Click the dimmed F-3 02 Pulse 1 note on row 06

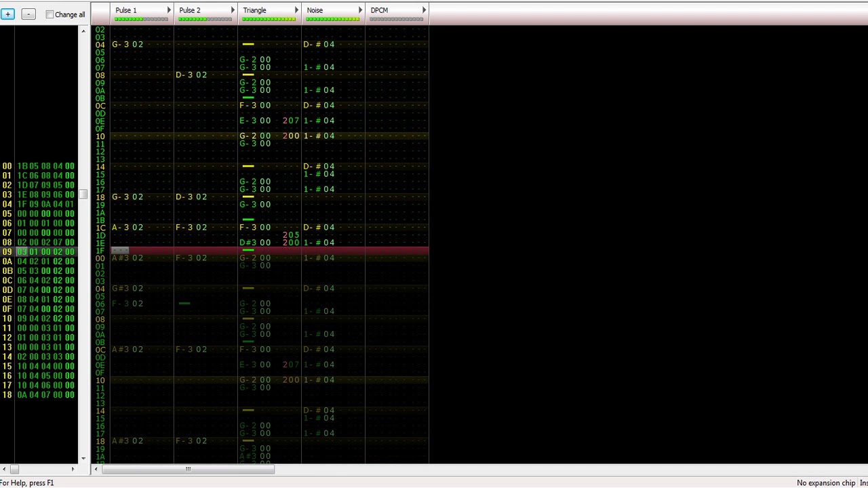(127, 304)
